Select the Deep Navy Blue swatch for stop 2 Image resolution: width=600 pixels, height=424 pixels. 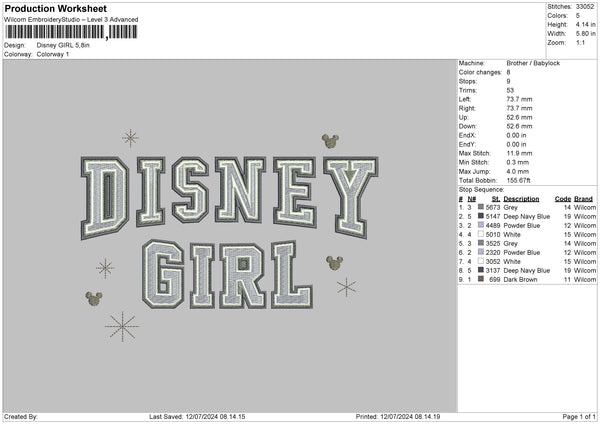coord(482,216)
